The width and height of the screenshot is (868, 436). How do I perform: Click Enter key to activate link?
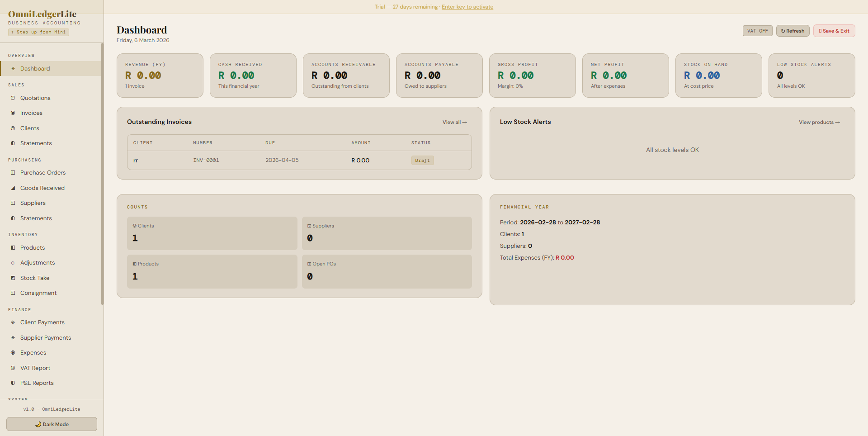(467, 7)
